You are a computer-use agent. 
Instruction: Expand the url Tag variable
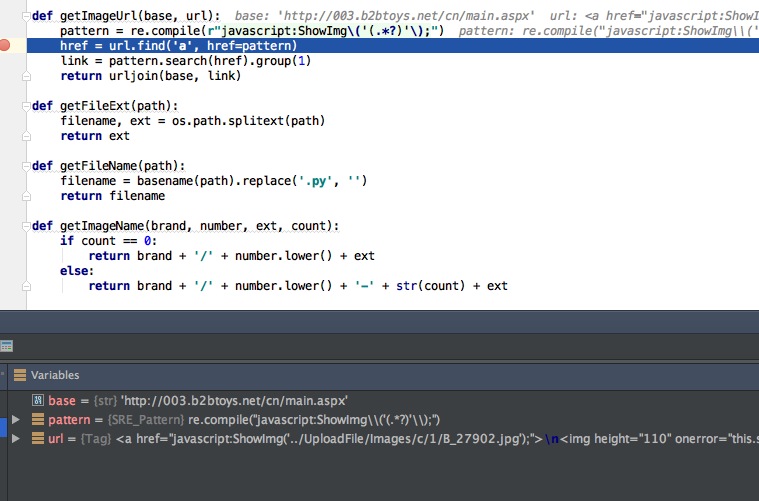16,439
